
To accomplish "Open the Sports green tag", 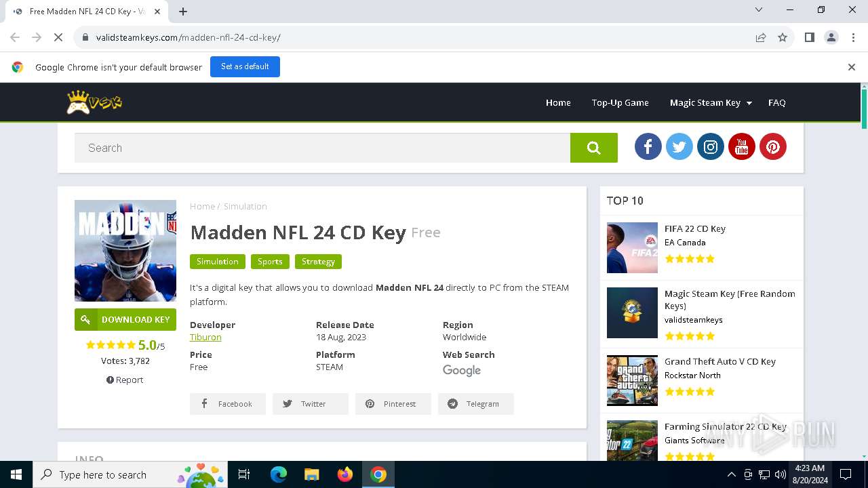I will click(270, 262).
